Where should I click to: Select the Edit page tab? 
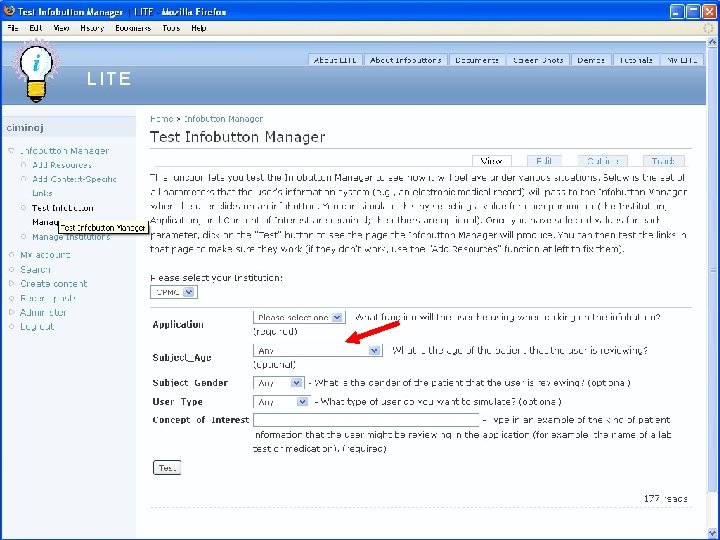pyautogui.click(x=544, y=161)
